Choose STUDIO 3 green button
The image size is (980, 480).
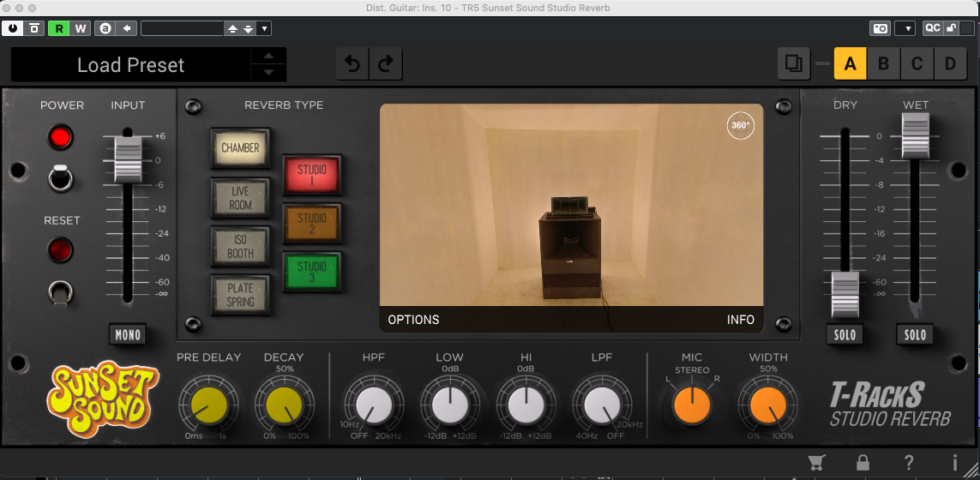pyautogui.click(x=312, y=272)
